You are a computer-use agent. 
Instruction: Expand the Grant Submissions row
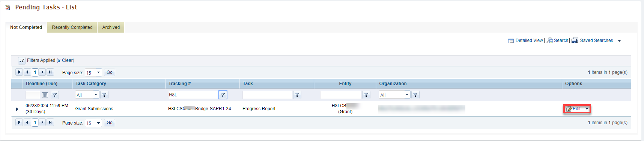click(17, 109)
